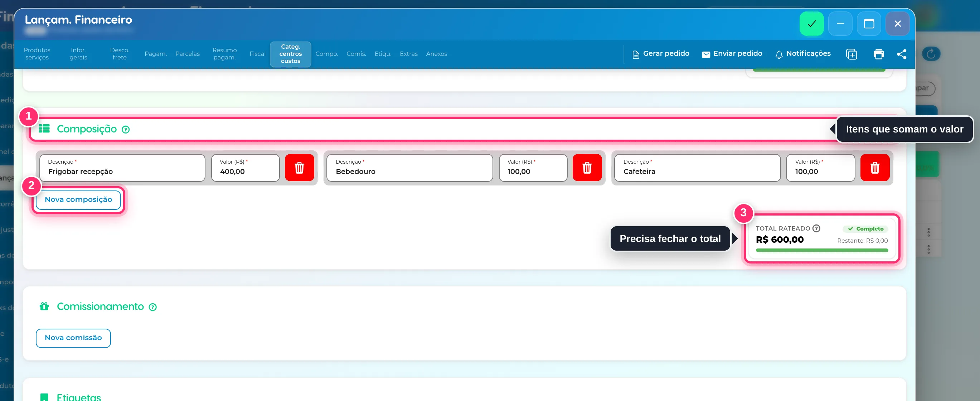The height and width of the screenshot is (401, 980).
Task: Go to Desco. frete tab
Action: click(120, 54)
